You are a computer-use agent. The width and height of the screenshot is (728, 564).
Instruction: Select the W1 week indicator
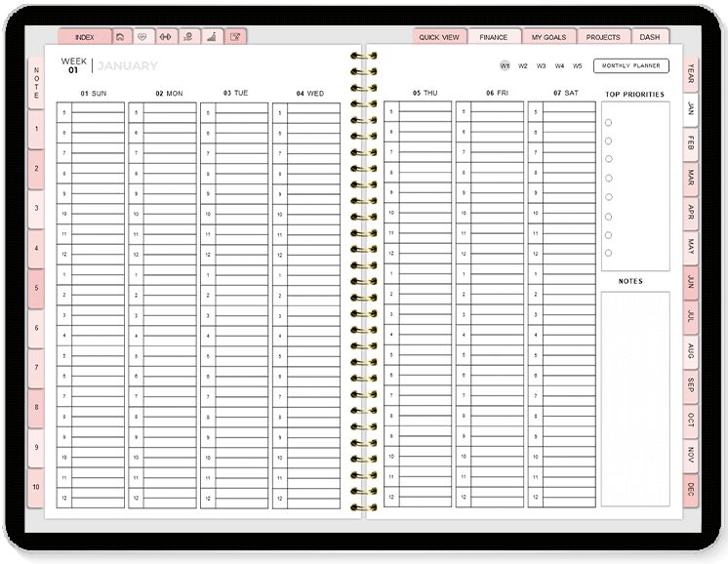(505, 66)
